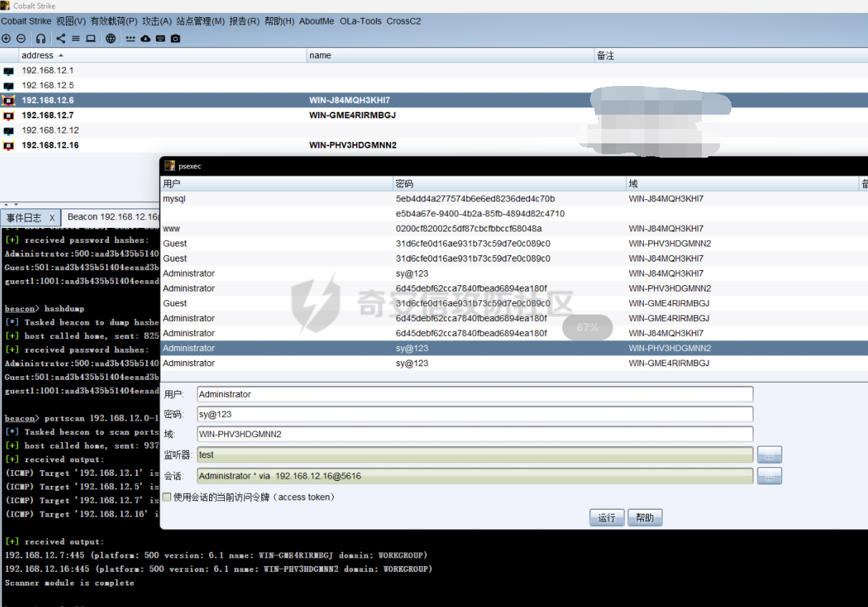868x607 pixels.
Task: Open credentials view icon in toolbar
Action: coord(130,39)
